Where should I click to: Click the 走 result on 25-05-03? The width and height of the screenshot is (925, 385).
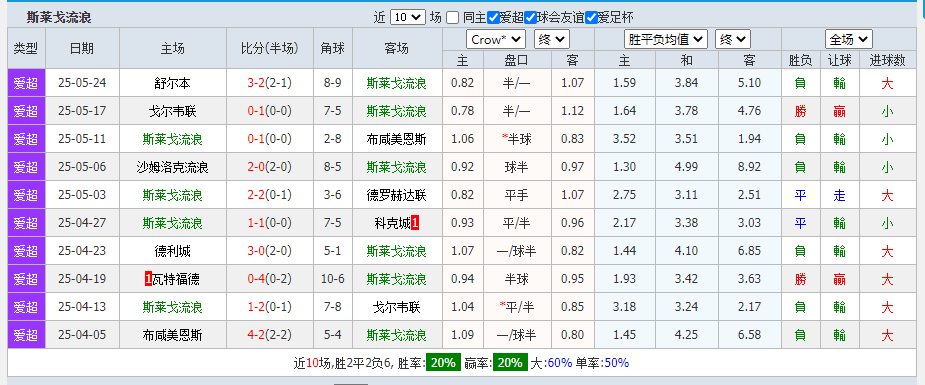(x=839, y=195)
